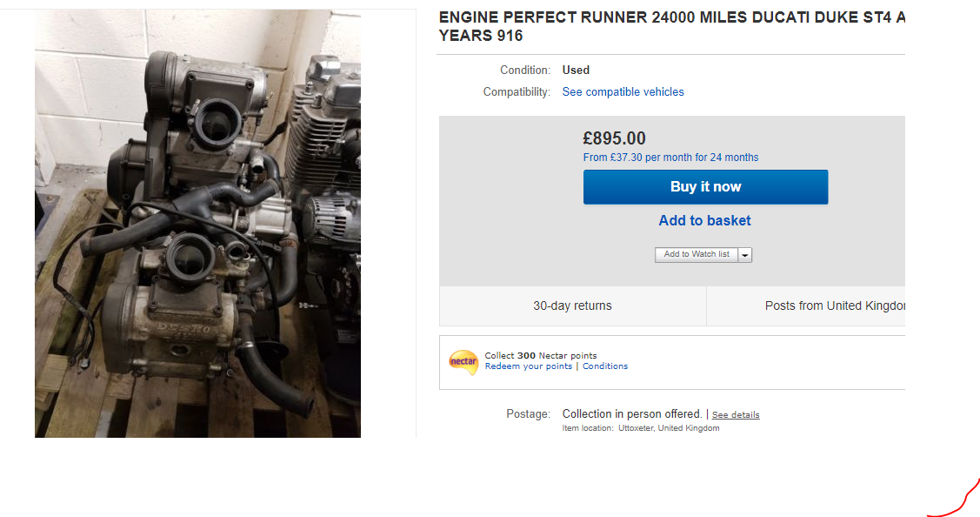980x517 pixels.
Task: Open the Watch list dropdown arrow
Action: [746, 255]
